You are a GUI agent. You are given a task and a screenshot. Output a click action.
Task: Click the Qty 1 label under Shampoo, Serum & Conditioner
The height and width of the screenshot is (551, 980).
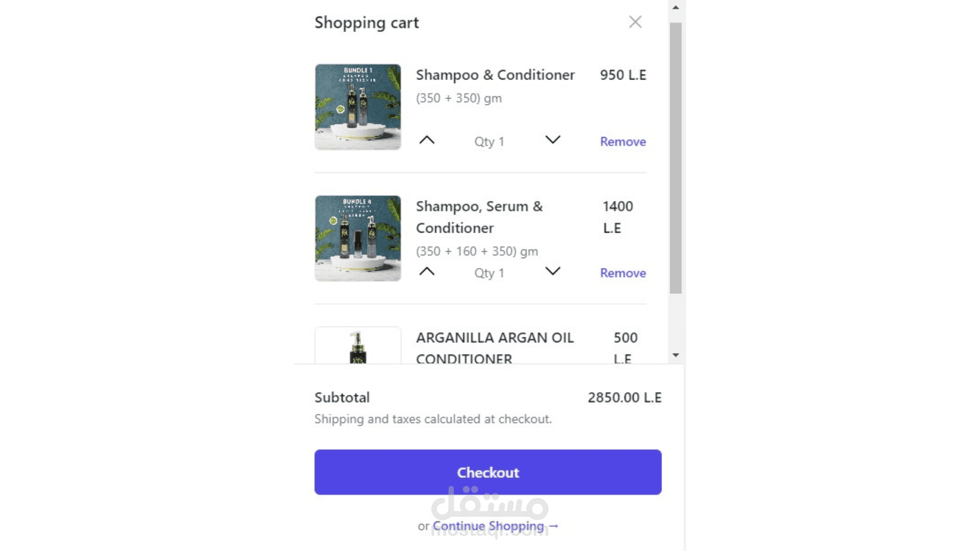489,273
